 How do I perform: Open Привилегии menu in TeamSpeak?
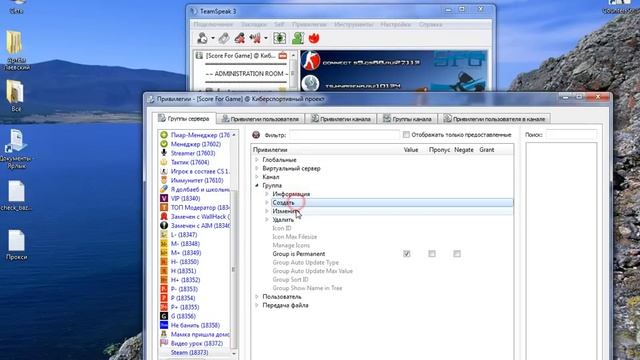[309, 24]
